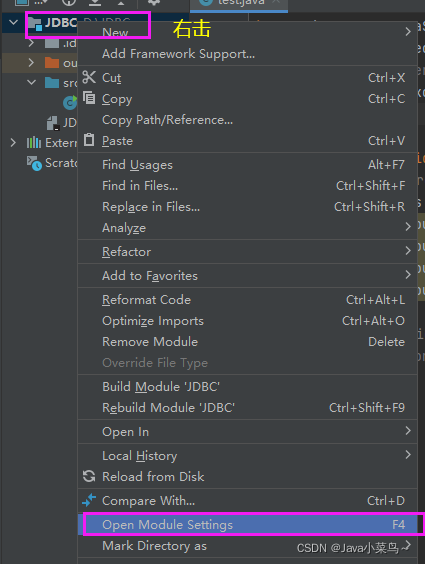Switch to the test.java editor tab
This screenshot has width=425, height=564.
[239, 4]
